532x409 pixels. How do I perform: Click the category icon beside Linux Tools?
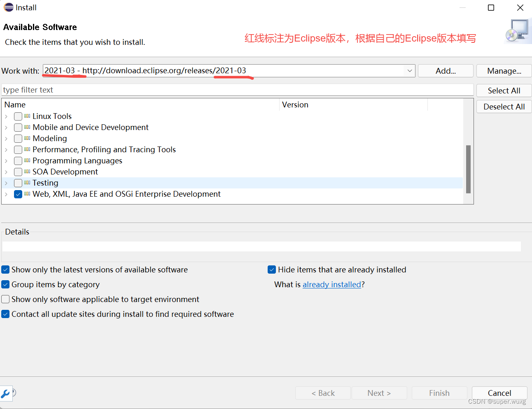pos(27,116)
